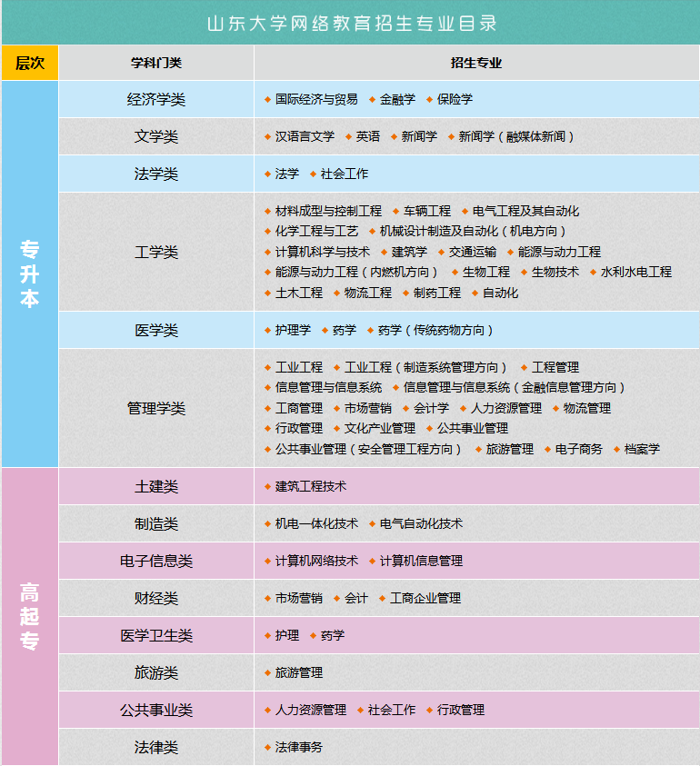Click 工商管理 major
Viewport: 700px width, 766px height.
(x=299, y=408)
